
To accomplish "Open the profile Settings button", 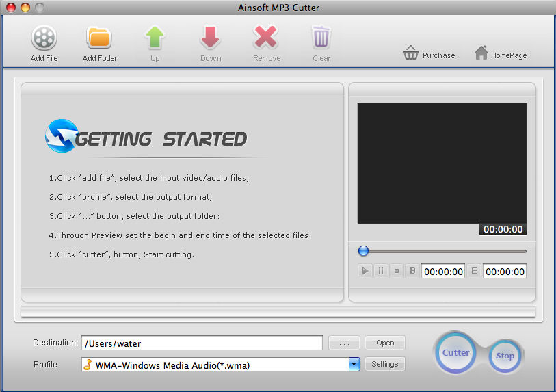I will pos(384,364).
